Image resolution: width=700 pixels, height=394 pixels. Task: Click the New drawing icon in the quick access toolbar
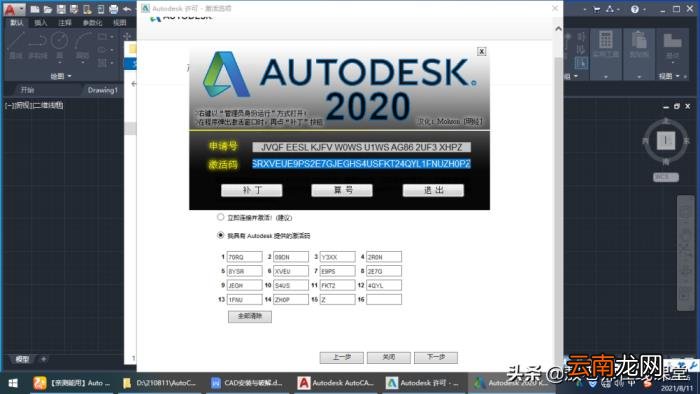pyautogui.click(x=35, y=9)
